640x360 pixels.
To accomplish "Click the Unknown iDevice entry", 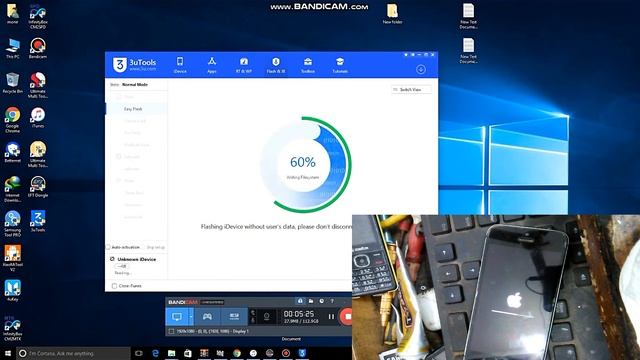I will click(x=136, y=259).
